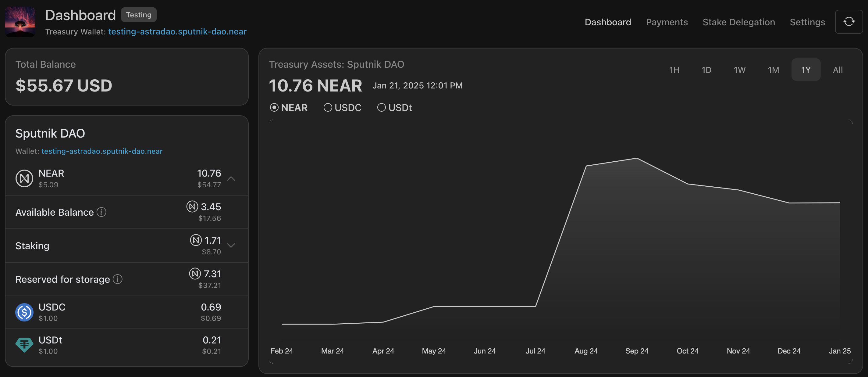Click the NEAR $54.77 value

209,185
